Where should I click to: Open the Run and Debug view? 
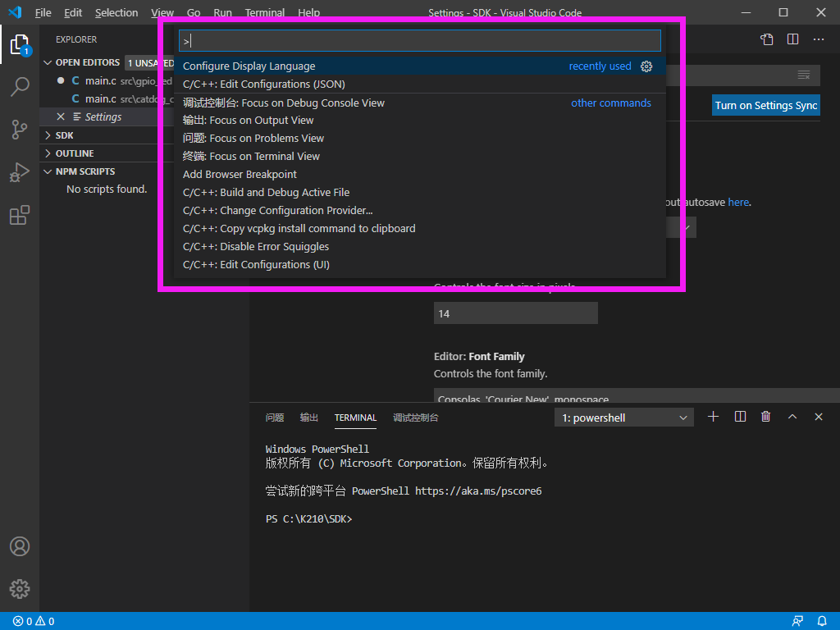tap(20, 172)
